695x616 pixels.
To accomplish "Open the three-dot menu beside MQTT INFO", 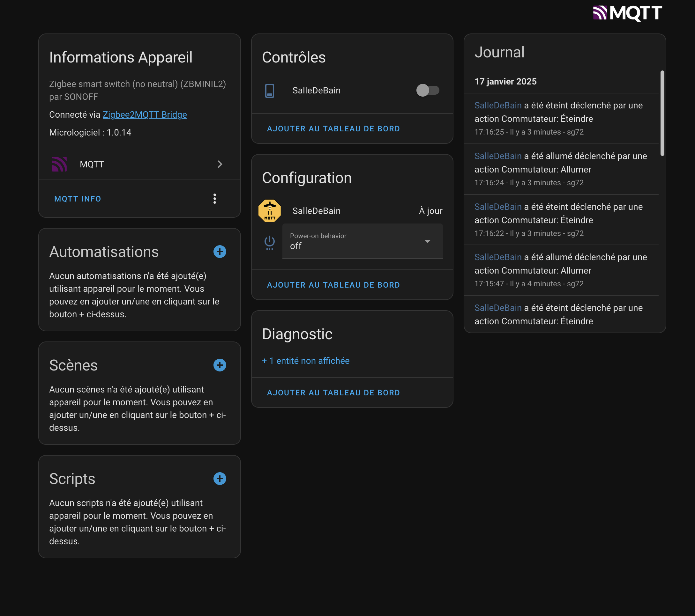I will 214,199.
